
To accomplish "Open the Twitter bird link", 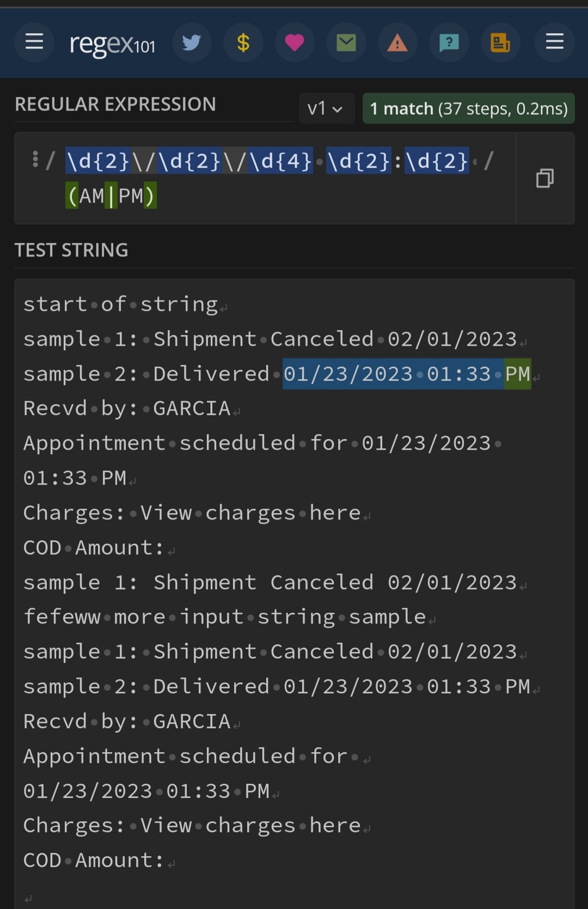I will (192, 42).
